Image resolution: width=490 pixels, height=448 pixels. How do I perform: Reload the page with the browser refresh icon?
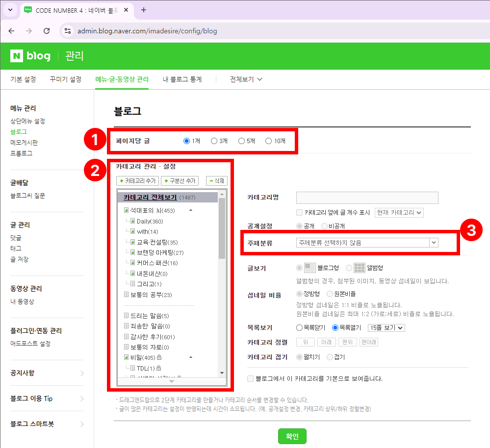(47, 31)
